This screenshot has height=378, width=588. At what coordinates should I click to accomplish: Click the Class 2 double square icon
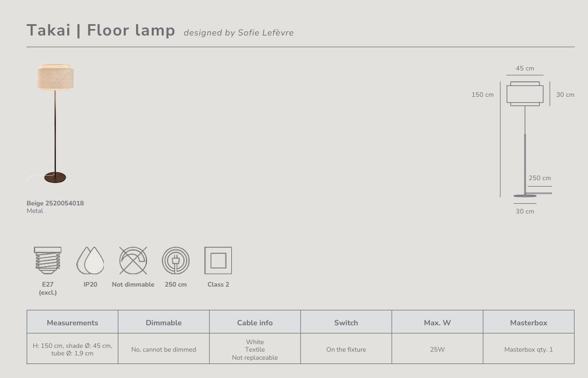(x=218, y=260)
